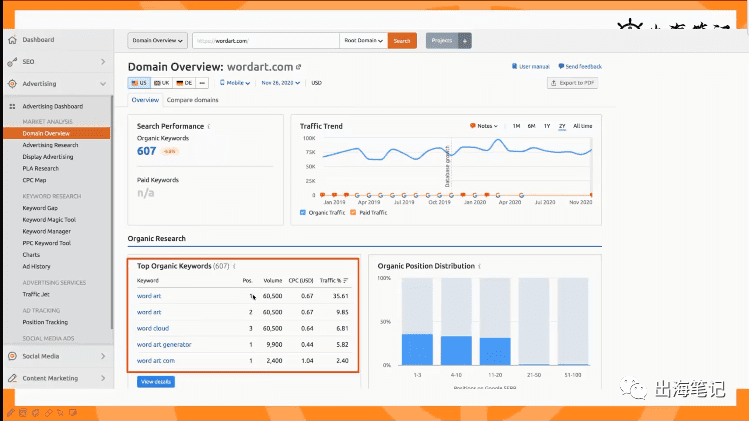Click the Advertising target icon
This screenshot has width=749, height=421.
12,84
